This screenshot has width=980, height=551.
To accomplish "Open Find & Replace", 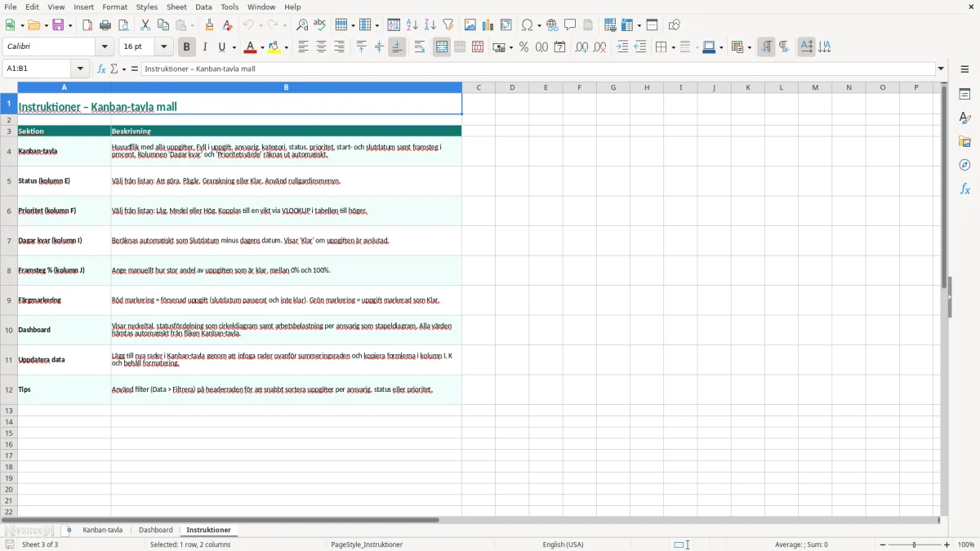I will point(302,25).
